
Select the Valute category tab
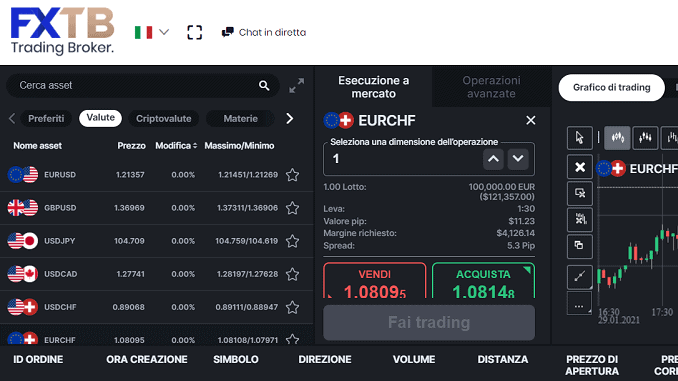pos(100,118)
